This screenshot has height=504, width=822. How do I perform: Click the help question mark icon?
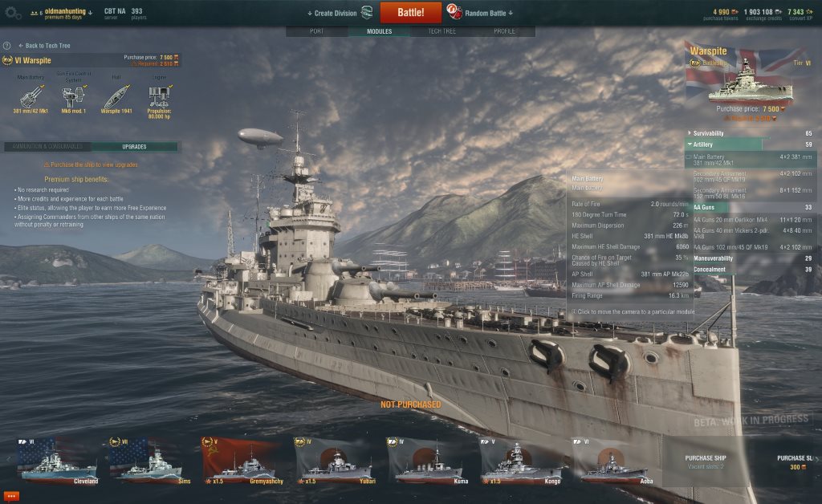6,46
